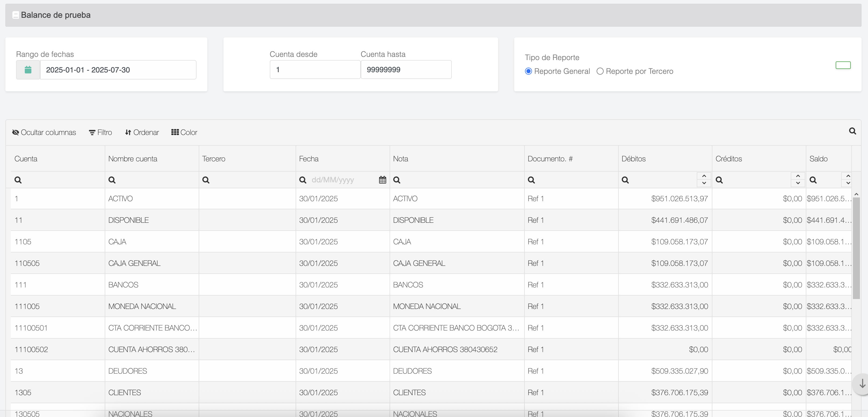The width and height of the screenshot is (868, 417).
Task: Increase the Créditos filter value
Action: tap(798, 176)
